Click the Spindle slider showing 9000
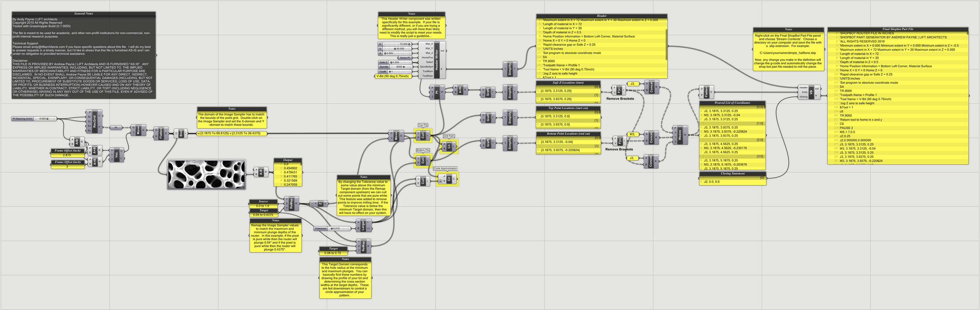This screenshot has height=310, width=980. 395,67
